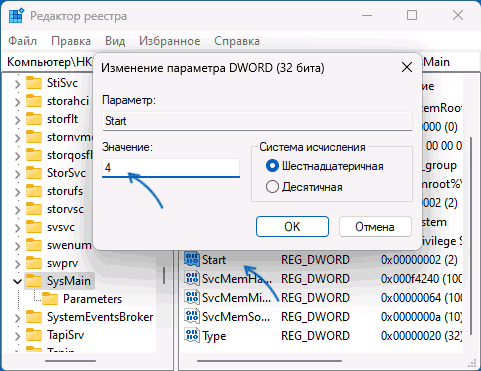Click the SystemEventsBroker folder icon

pyautogui.click(x=34, y=317)
